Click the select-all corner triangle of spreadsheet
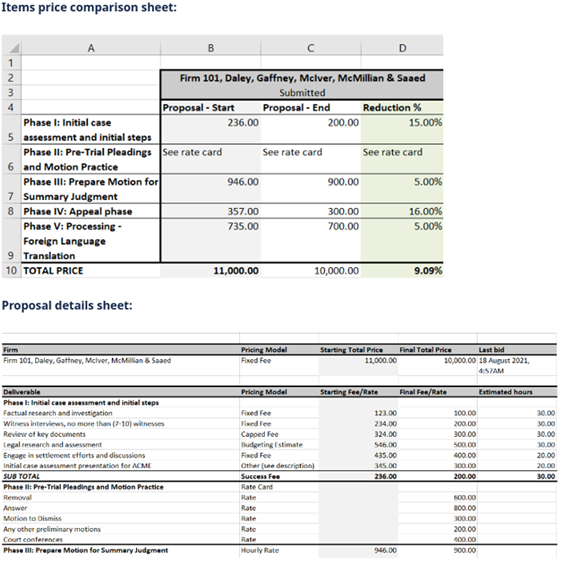 [x=11, y=48]
